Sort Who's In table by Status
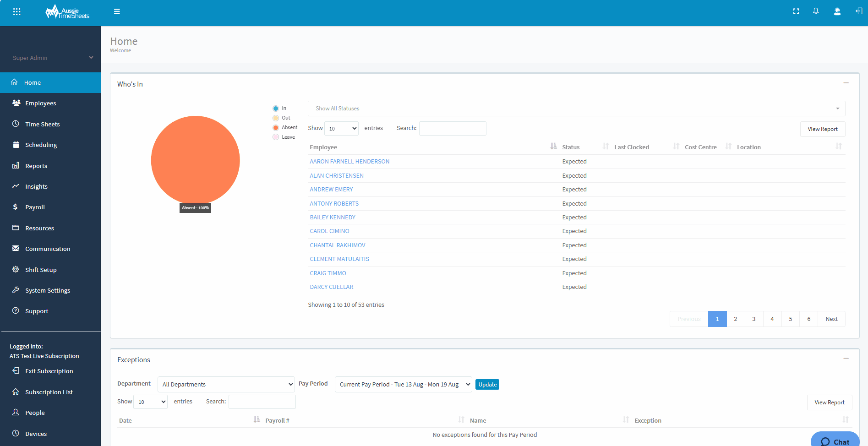 point(585,147)
